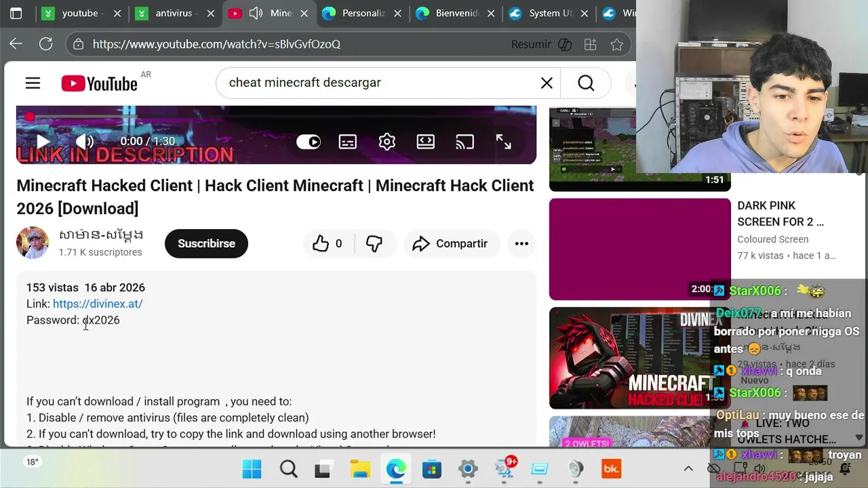
Task: Open channel name next to Suscribirse
Action: coord(101,235)
